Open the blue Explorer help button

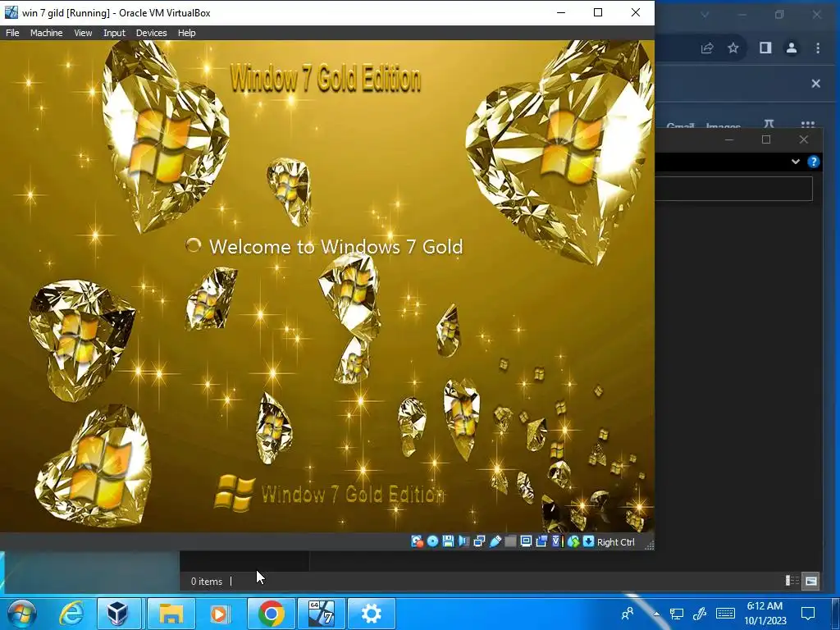(x=813, y=162)
